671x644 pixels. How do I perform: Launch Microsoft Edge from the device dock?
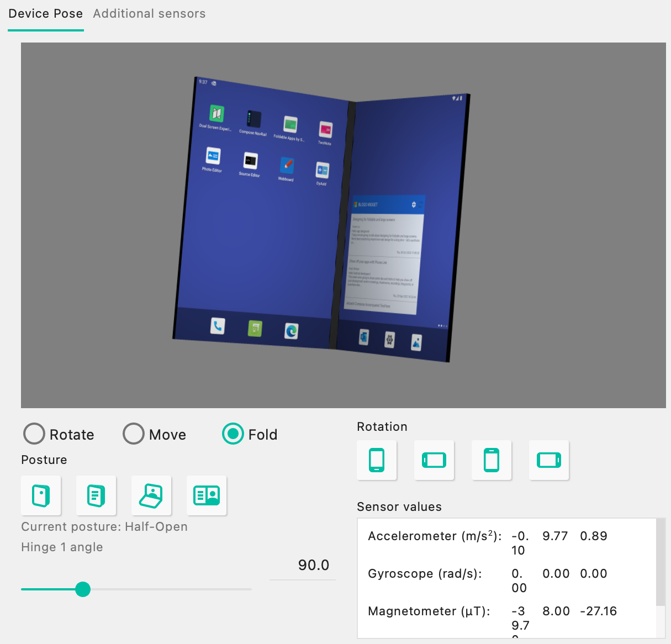click(291, 331)
